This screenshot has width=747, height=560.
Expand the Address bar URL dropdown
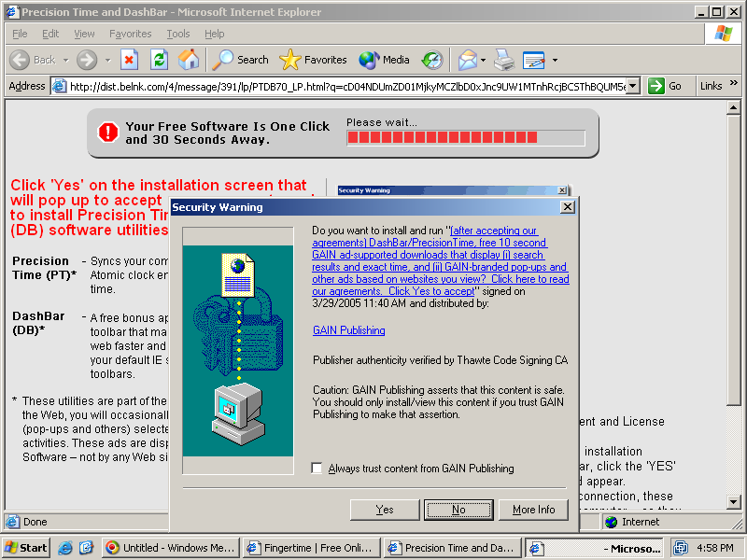point(632,86)
